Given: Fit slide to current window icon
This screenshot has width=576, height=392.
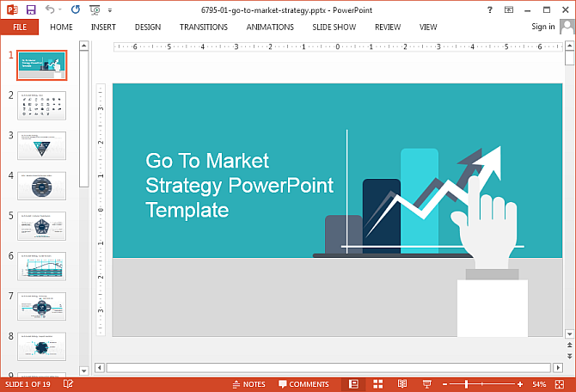Looking at the screenshot, I should (560, 384).
